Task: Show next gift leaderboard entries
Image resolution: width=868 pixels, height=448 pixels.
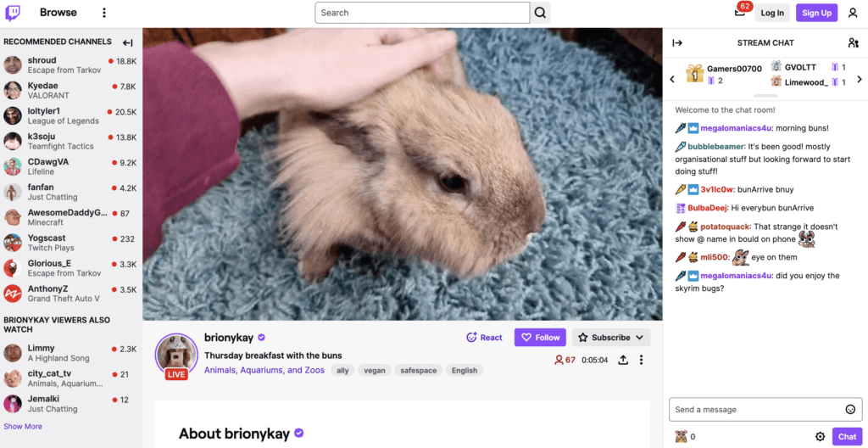Action: [860, 79]
